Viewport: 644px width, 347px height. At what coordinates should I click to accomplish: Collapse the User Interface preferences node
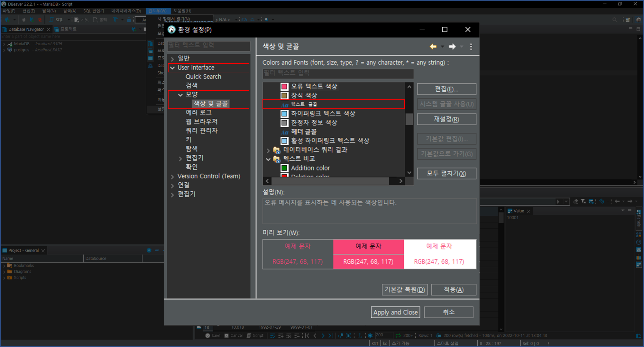pyautogui.click(x=173, y=68)
